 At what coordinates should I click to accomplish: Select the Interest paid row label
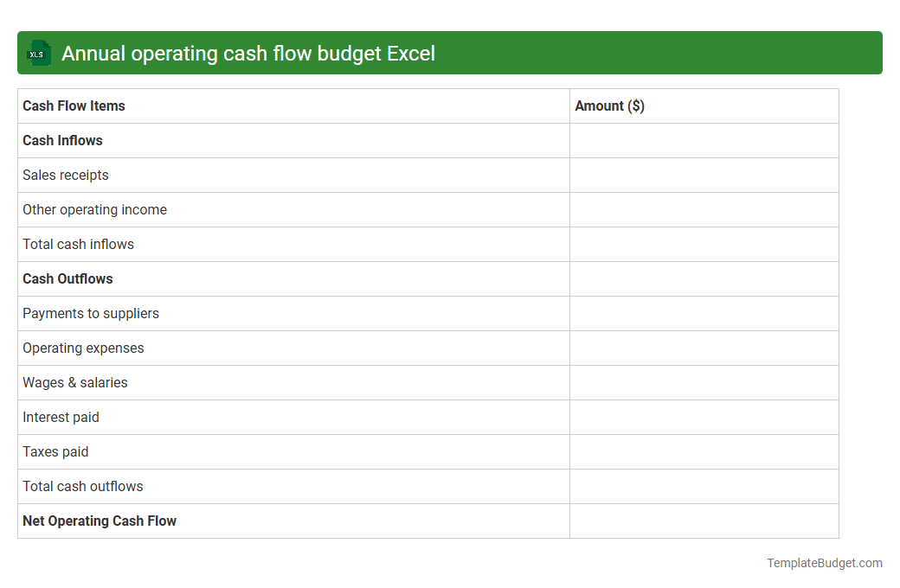(x=61, y=417)
